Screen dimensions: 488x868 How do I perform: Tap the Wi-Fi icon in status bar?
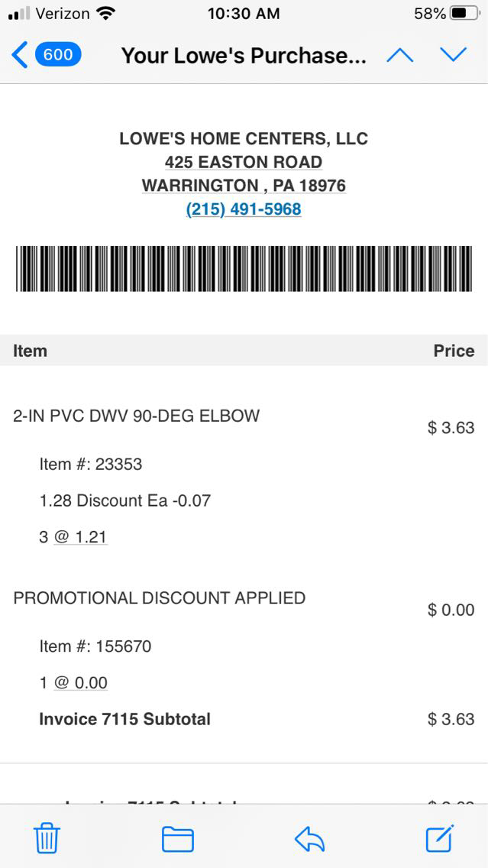click(106, 14)
